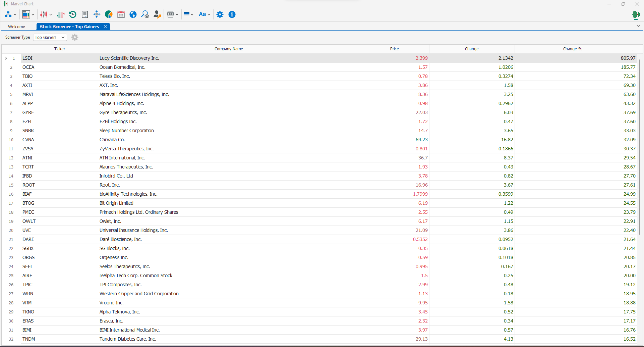Click the green waveform logo icon
Viewport: 644px width, 347px height.
(x=636, y=14)
